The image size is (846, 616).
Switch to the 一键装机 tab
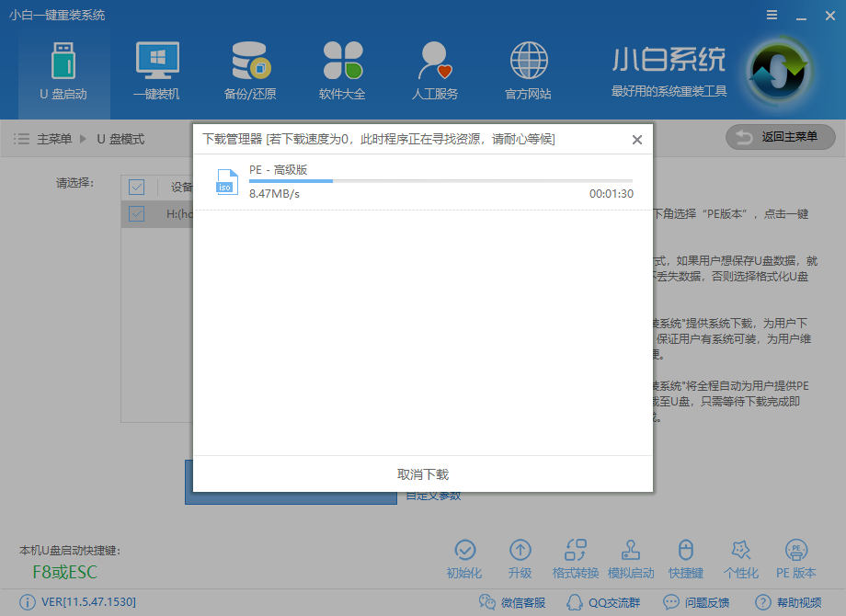click(156, 70)
